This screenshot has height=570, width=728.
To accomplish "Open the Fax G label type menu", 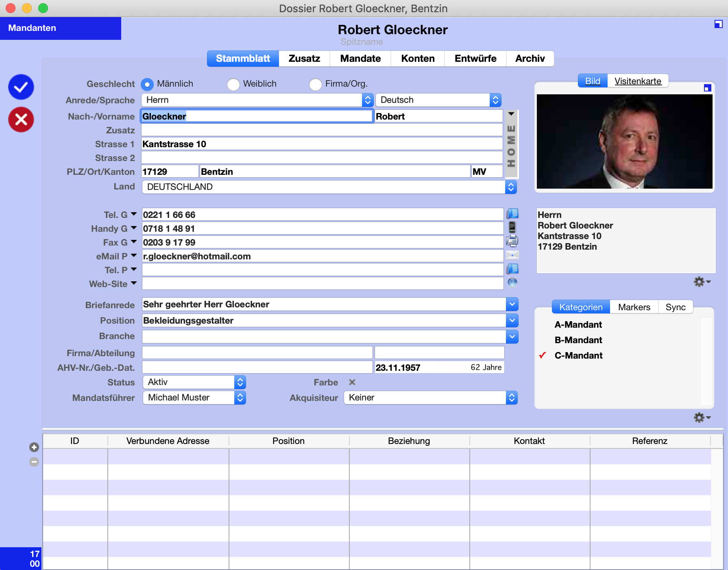I will [134, 241].
